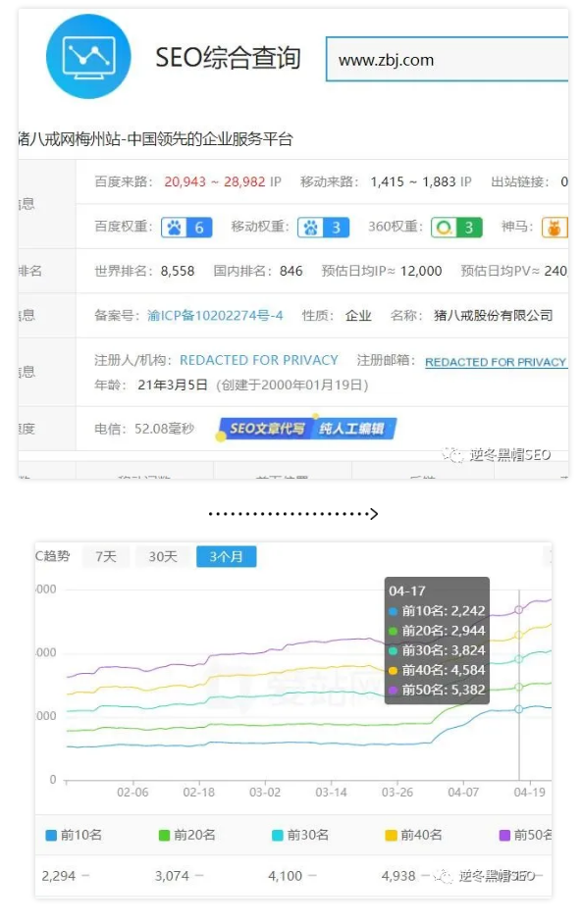Screen dimensions: 582x924
Task: Click the registration email REDACTED FOR PRIVACY link
Action: pyautogui.click(x=496, y=362)
